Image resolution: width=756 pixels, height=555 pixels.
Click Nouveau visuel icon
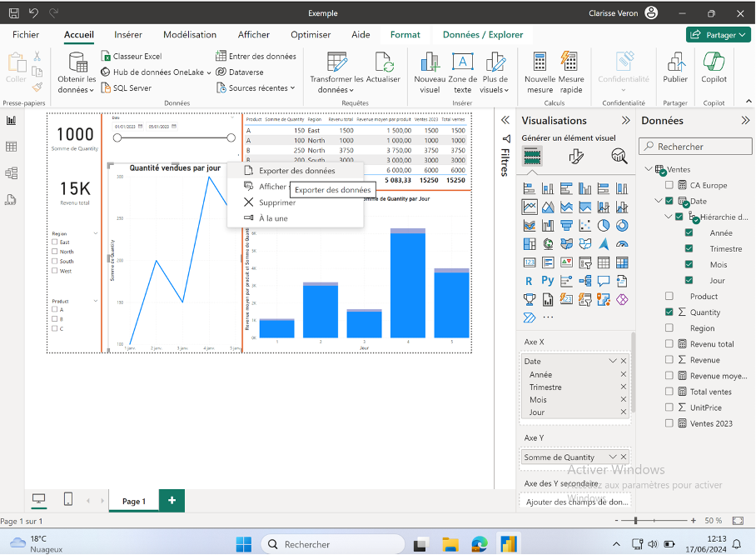[430, 62]
